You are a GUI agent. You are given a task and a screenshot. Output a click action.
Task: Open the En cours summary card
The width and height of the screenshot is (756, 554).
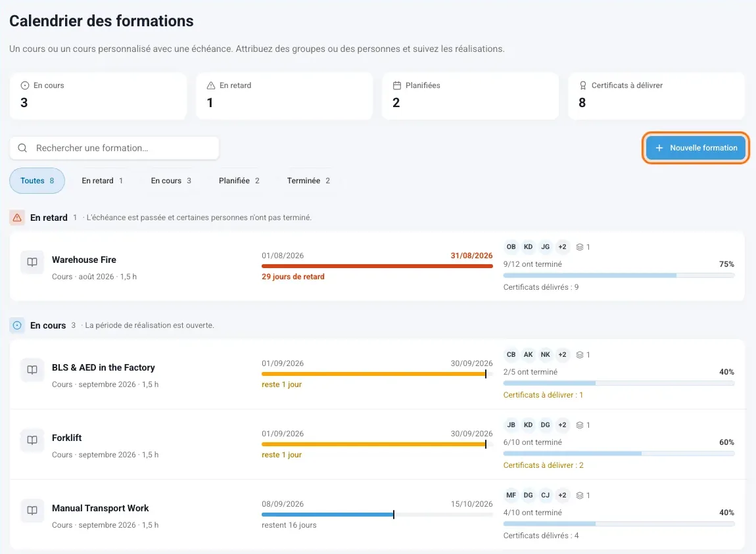coord(99,96)
